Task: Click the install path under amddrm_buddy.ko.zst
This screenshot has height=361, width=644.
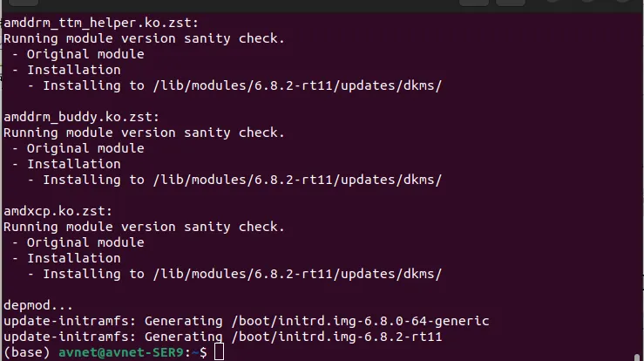Action: pyautogui.click(x=295, y=180)
